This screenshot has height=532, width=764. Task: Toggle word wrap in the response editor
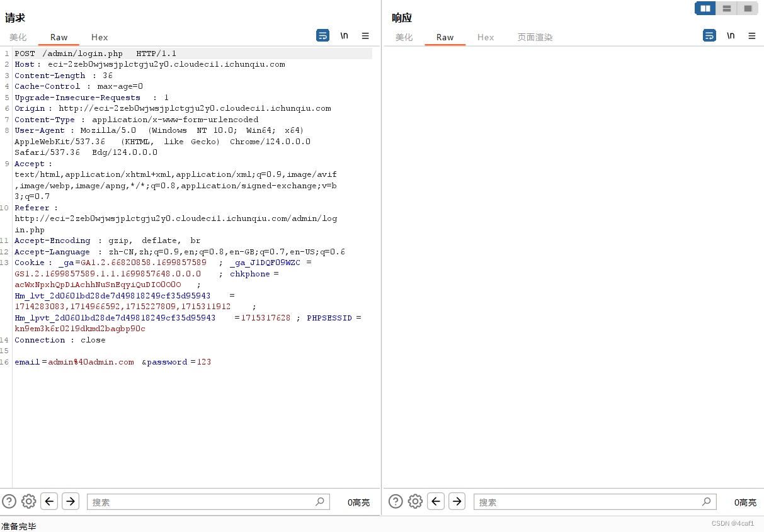click(x=709, y=35)
